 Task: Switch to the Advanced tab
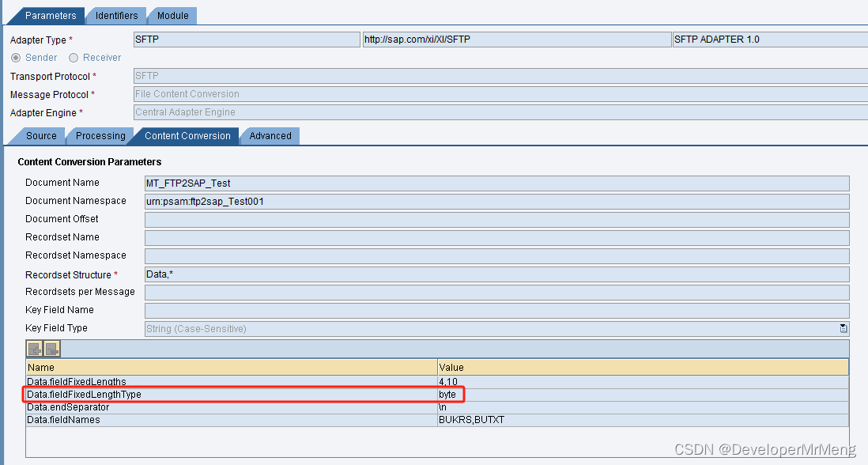270,135
